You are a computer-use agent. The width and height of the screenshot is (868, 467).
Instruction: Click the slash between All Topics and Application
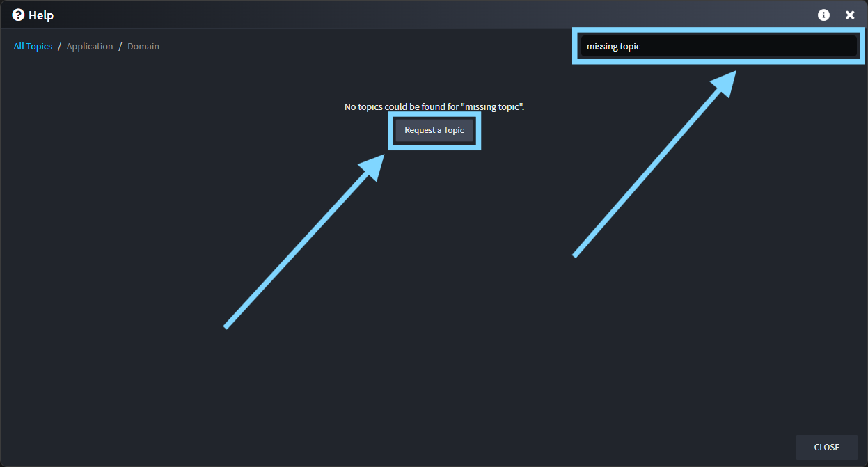tap(59, 47)
